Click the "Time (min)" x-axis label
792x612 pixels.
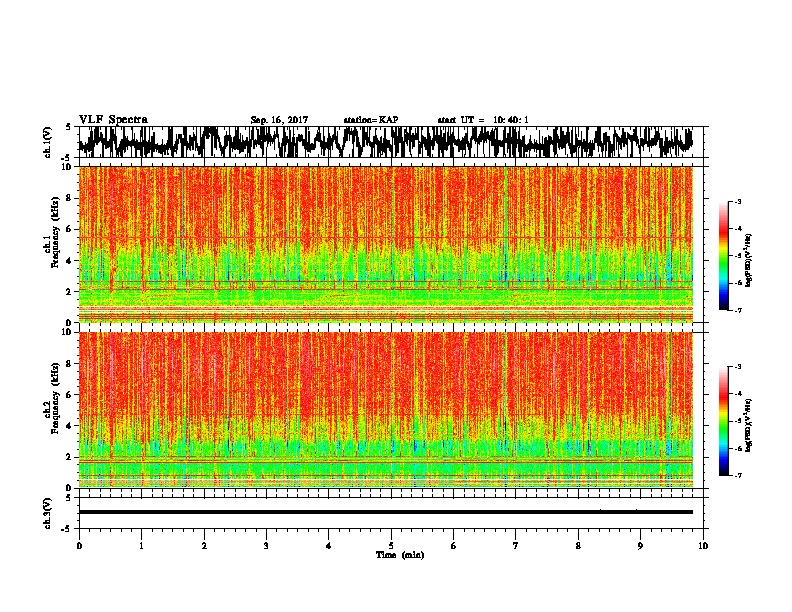point(400,555)
